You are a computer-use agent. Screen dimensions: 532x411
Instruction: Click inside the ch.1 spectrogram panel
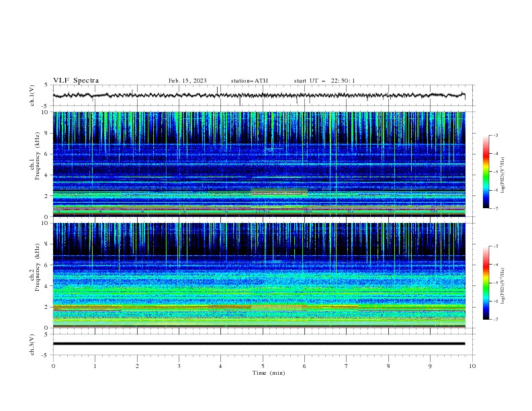259,164
